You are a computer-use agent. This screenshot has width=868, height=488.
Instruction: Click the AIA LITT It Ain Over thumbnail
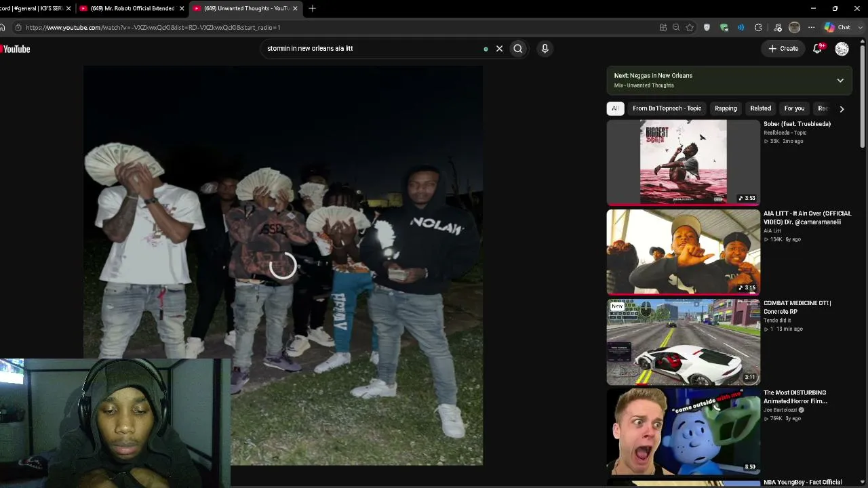pyautogui.click(x=684, y=252)
